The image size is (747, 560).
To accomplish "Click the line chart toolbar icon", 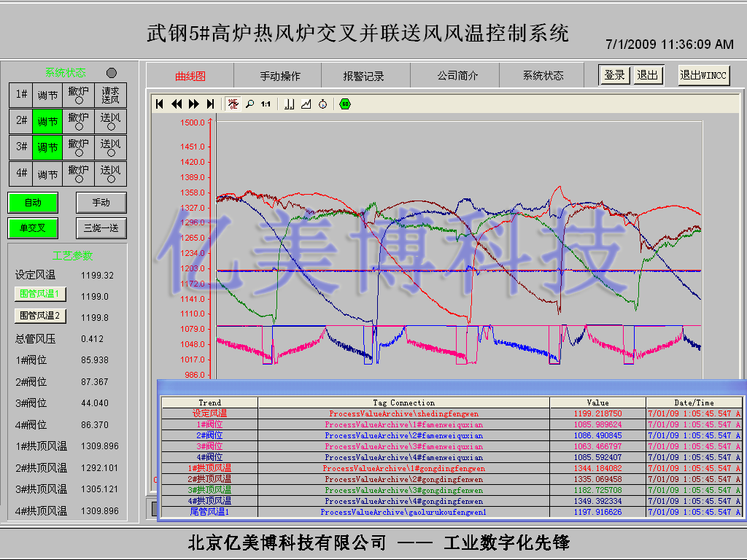I will pyautogui.click(x=306, y=104).
